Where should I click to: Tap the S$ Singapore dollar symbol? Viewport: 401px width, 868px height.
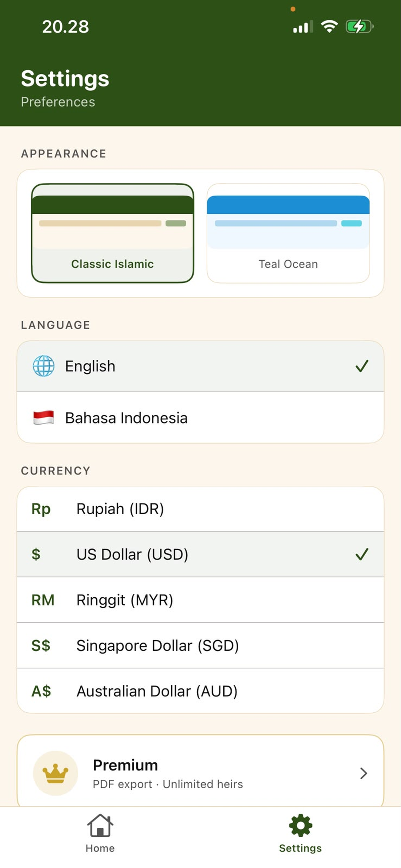click(41, 645)
